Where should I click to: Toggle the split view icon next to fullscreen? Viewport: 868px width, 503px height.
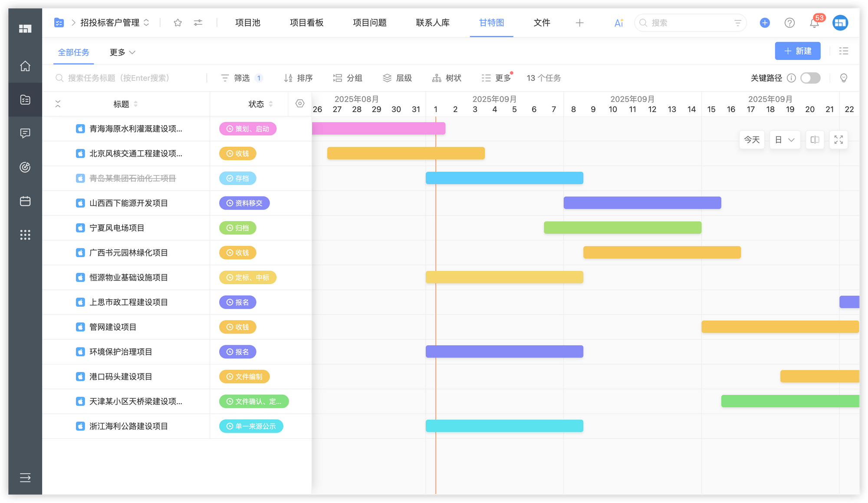(815, 139)
